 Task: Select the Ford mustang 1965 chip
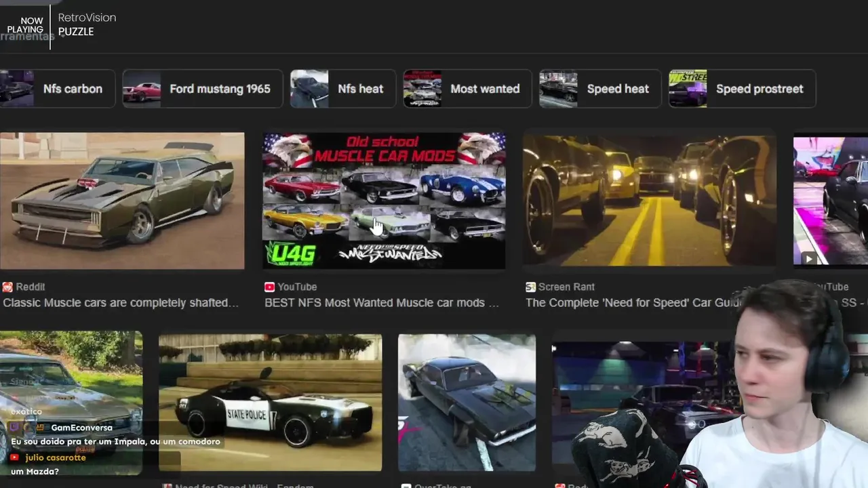pyautogui.click(x=203, y=89)
